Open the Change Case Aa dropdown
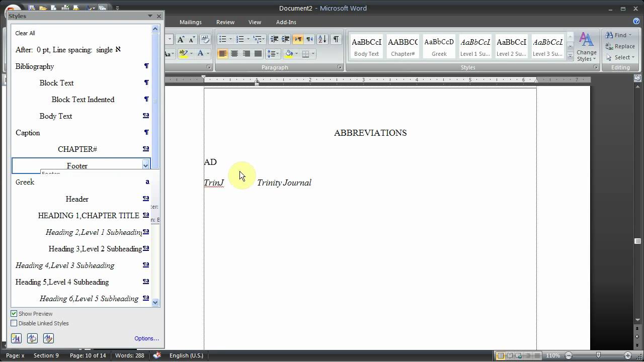Screen dimensions: 644x362 tap(169, 53)
